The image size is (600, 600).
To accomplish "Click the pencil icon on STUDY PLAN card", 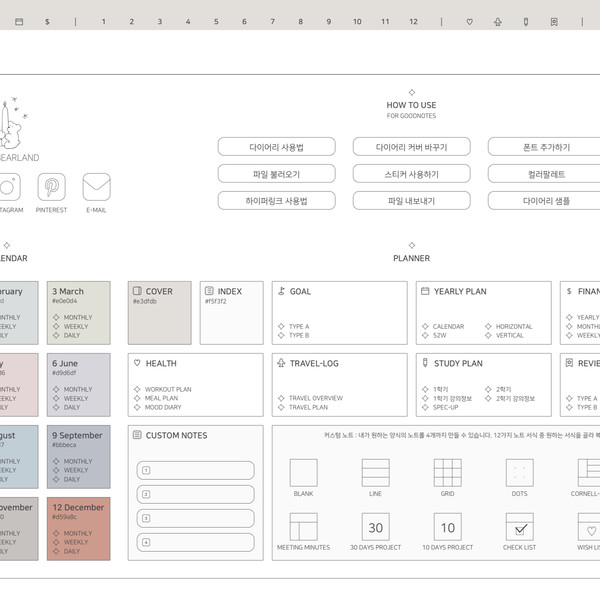I will 425,363.
